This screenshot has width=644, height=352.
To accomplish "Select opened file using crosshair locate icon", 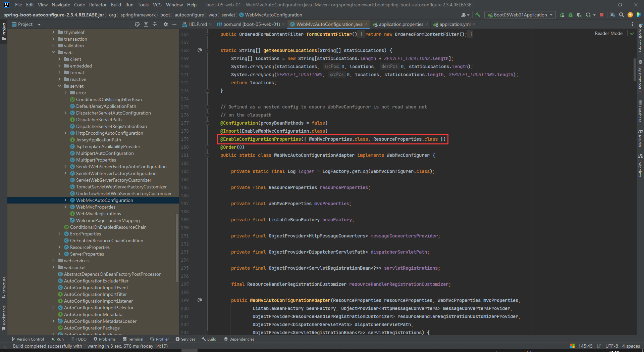I will (137, 24).
